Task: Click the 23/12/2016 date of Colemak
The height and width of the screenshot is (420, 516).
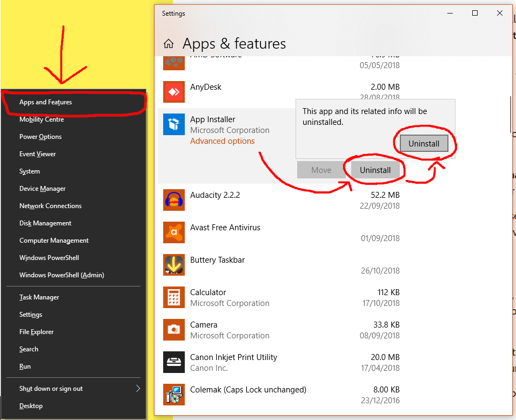Action: click(380, 401)
